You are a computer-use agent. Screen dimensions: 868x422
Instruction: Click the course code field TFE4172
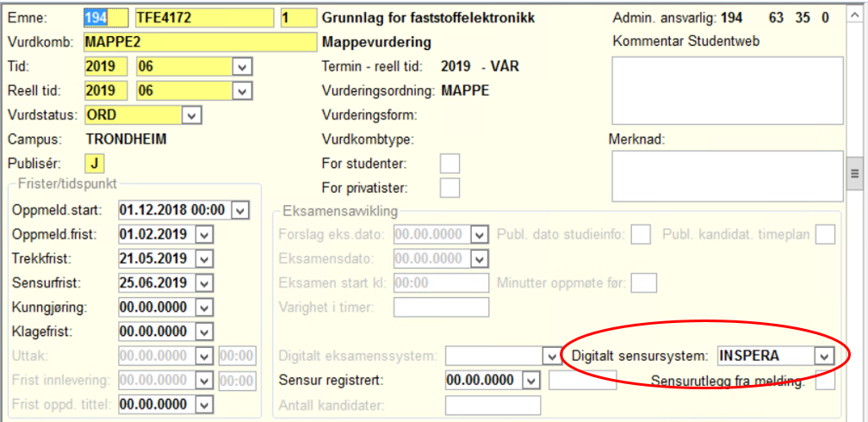pyautogui.click(x=205, y=18)
